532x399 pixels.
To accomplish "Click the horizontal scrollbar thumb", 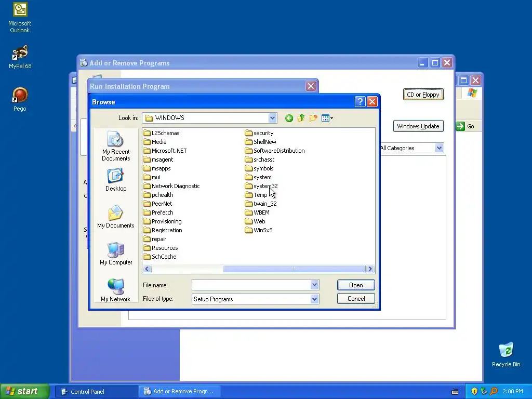I will click(294, 269).
